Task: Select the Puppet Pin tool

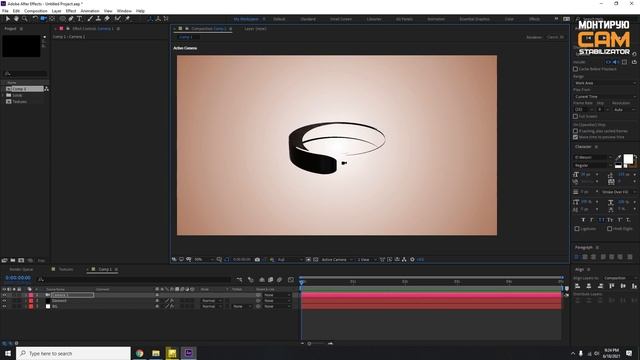Action: (127, 19)
